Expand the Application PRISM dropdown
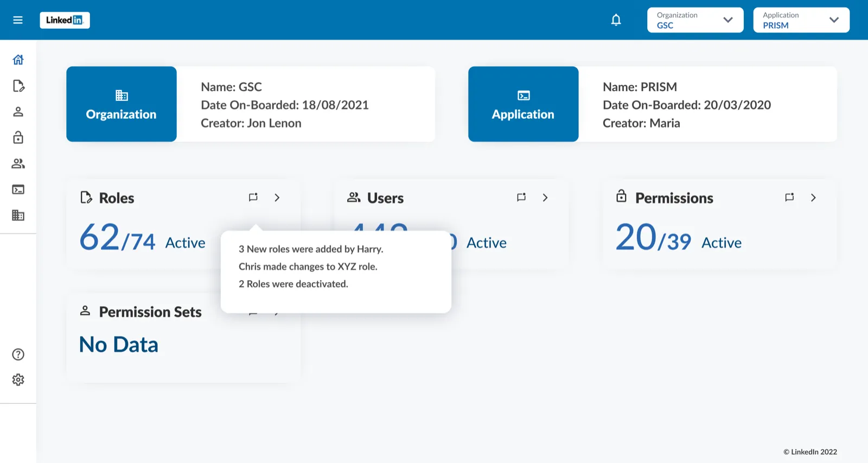868x463 pixels. pos(801,20)
